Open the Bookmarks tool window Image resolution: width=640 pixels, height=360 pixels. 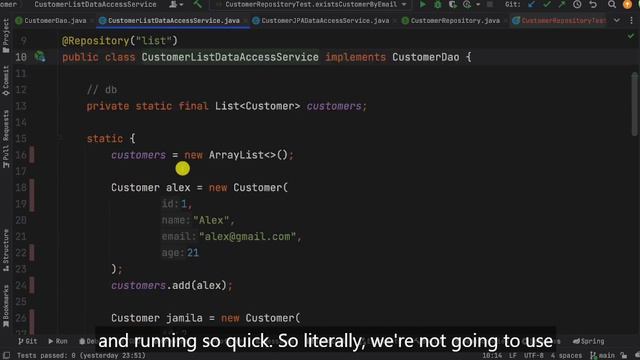pyautogui.click(x=6, y=306)
